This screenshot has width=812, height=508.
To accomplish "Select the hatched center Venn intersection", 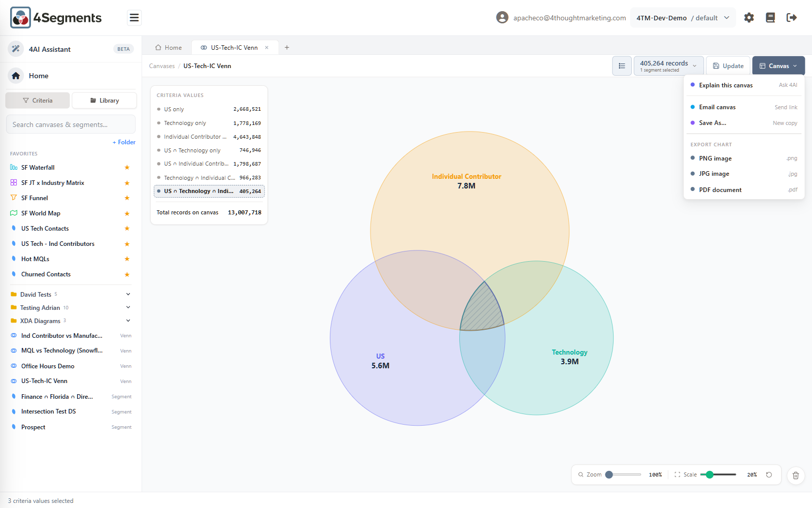I will [482, 310].
